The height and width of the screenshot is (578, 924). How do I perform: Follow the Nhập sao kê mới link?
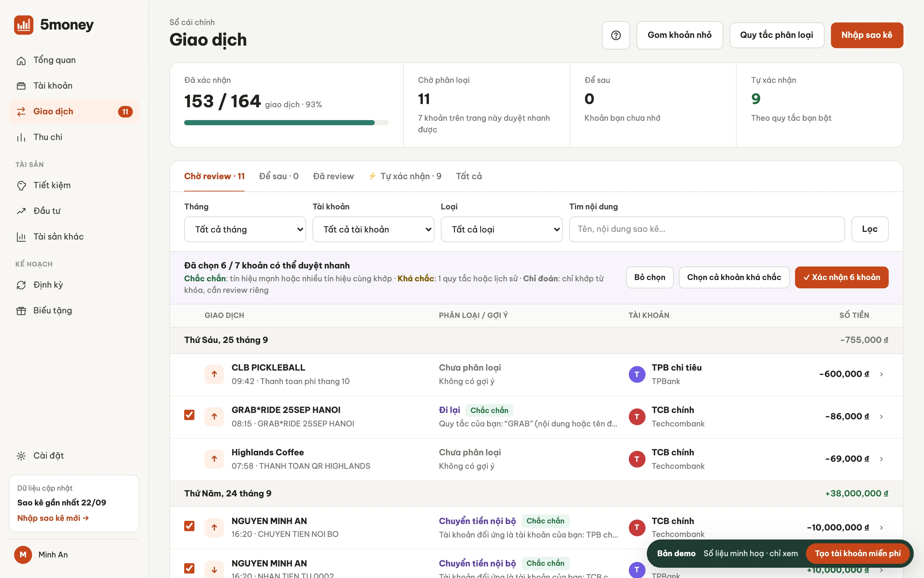click(53, 518)
